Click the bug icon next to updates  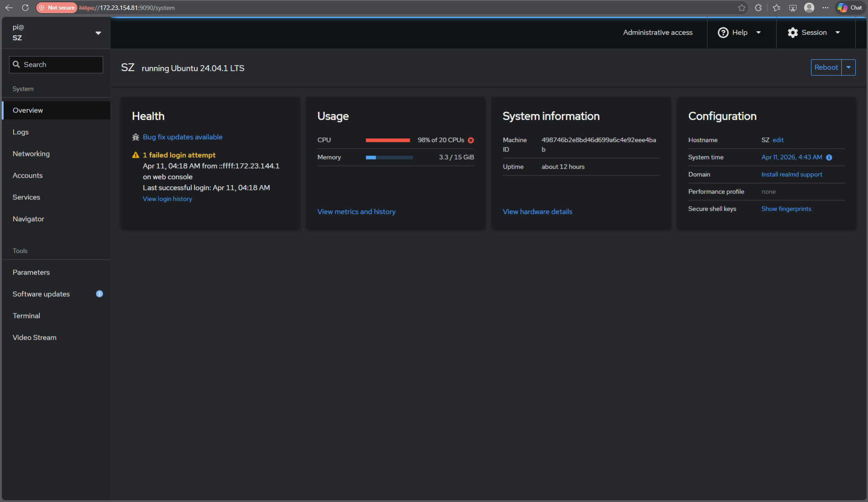click(x=135, y=137)
